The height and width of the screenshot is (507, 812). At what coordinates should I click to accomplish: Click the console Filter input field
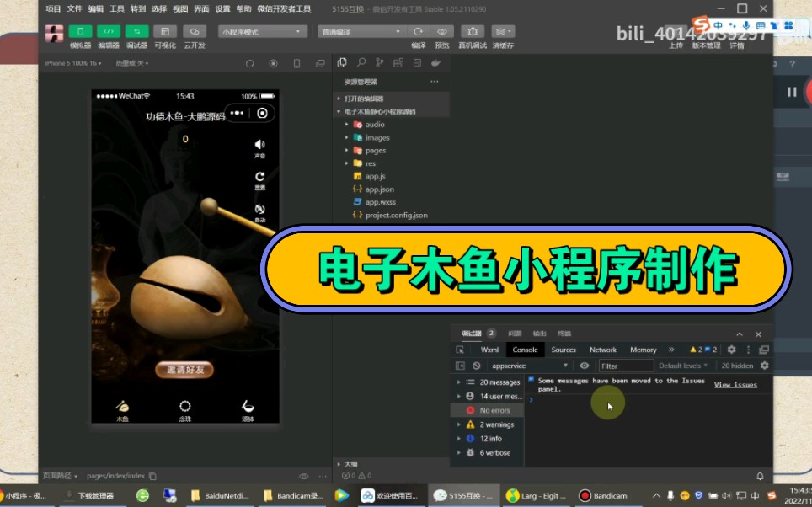(627, 365)
